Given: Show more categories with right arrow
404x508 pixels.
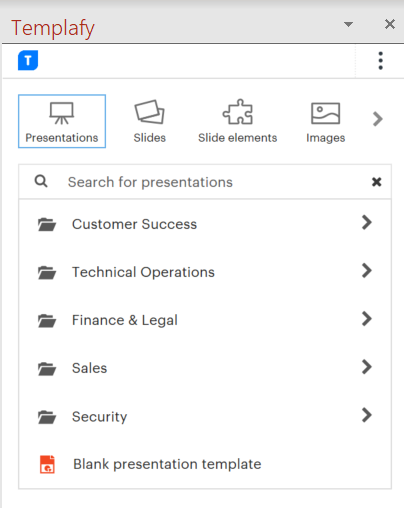Looking at the screenshot, I should (378, 119).
